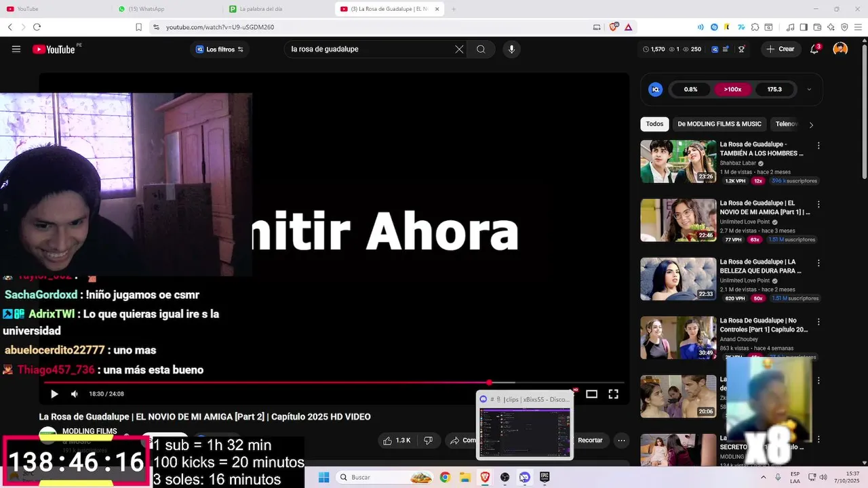Options menu for LA BELLEZA QUE DURA video

click(x=818, y=263)
